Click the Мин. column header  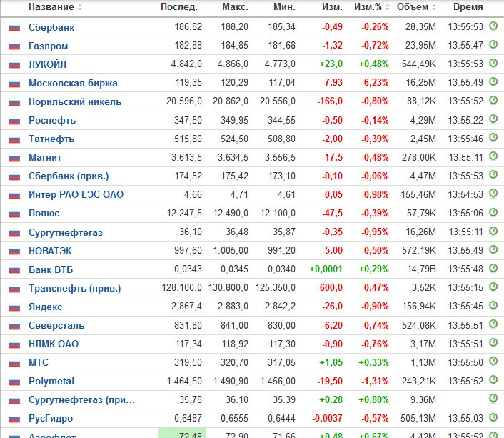tap(284, 7)
